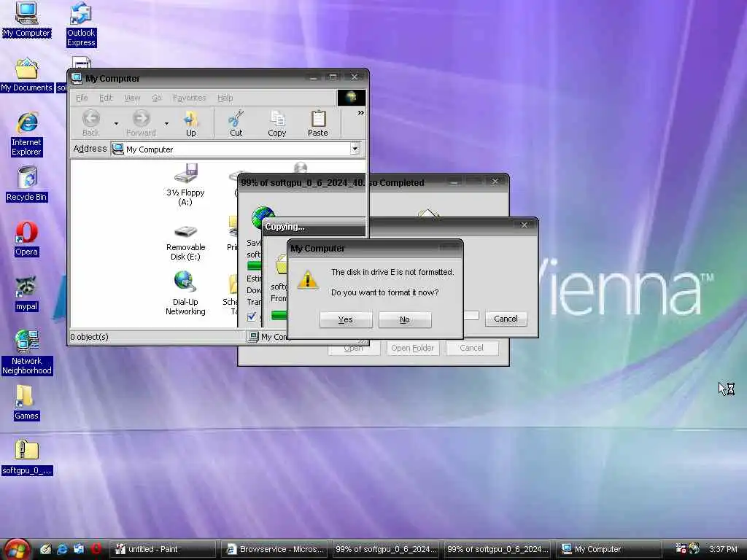Screen dimensions: 747x560
Task: Click Show Desktop quick launch icon
Action: click(45, 549)
